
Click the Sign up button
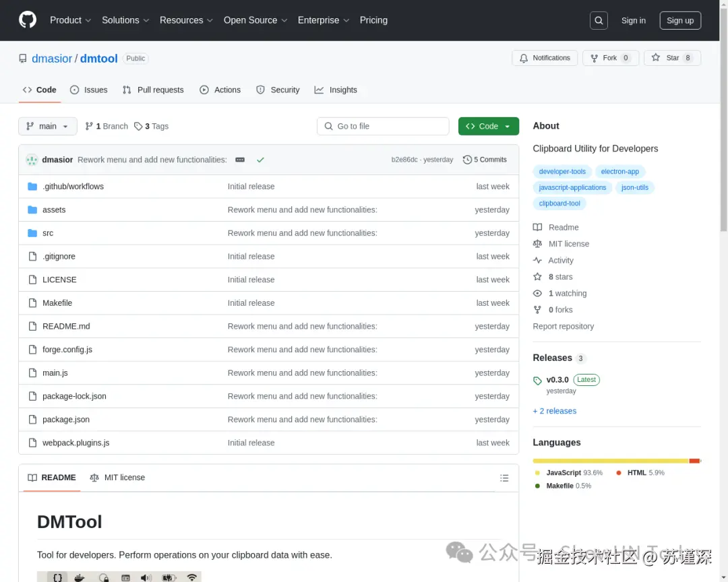point(680,20)
